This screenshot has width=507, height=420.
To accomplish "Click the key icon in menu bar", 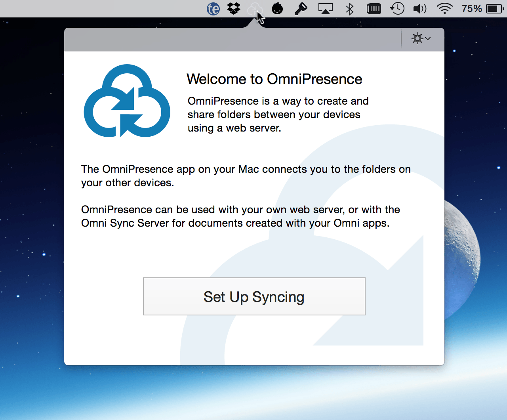I will click(x=301, y=8).
